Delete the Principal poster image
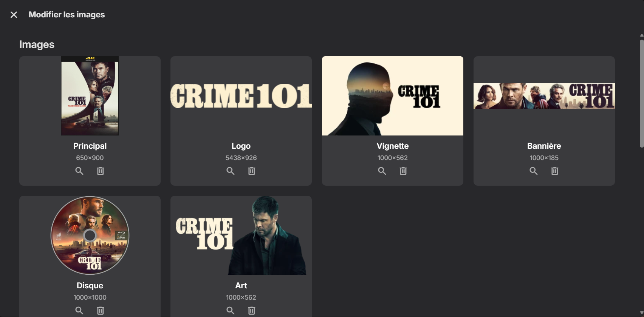Image resolution: width=644 pixels, height=317 pixels. tap(101, 171)
